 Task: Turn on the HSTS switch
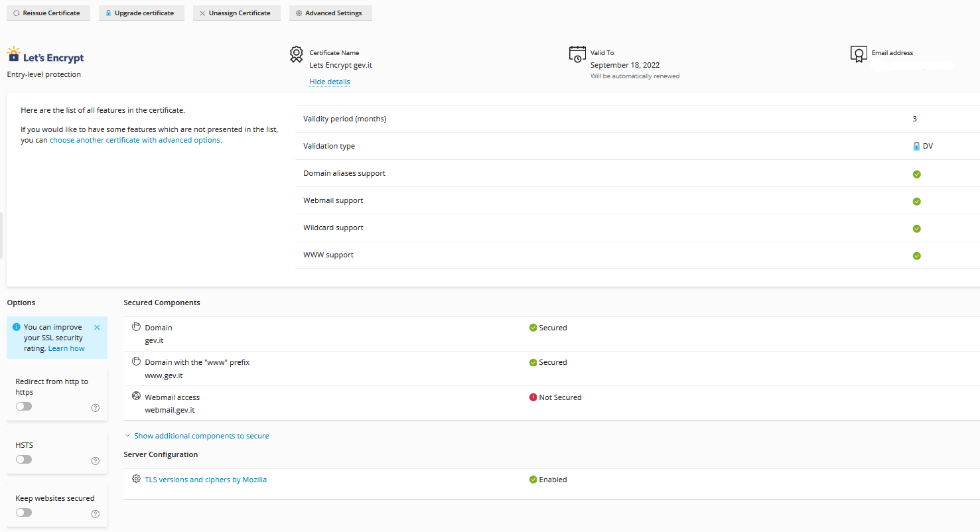pyautogui.click(x=24, y=460)
